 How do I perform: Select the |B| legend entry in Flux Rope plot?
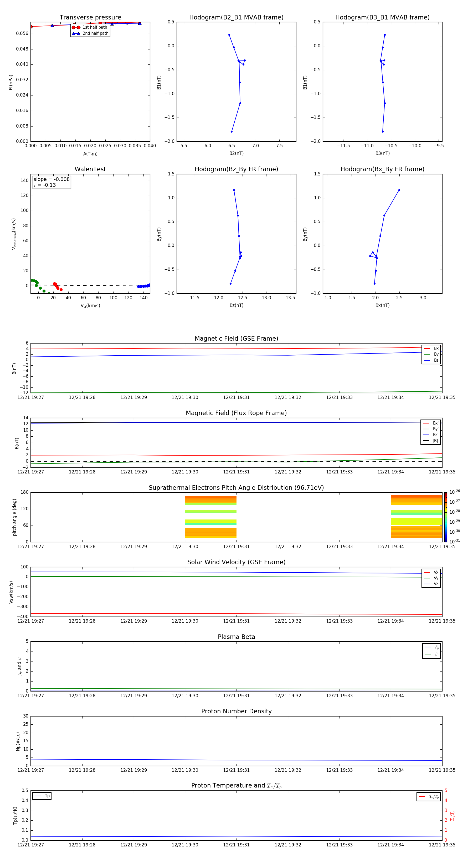[x=431, y=441]
